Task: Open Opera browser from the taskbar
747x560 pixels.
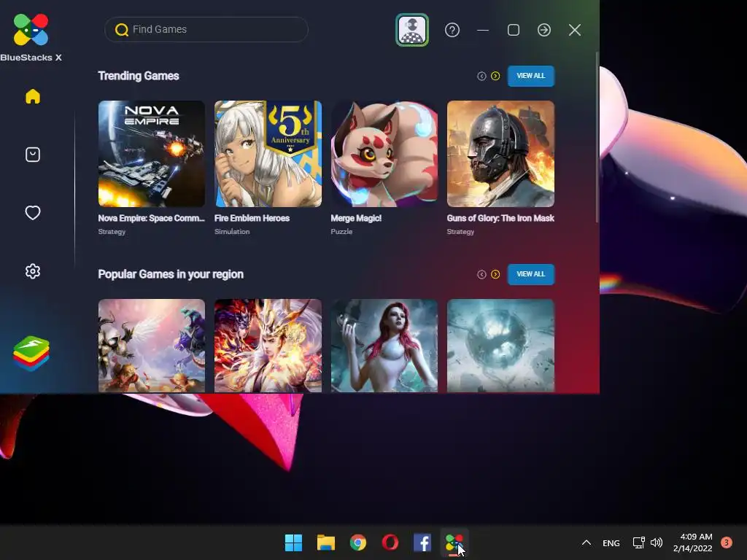Action: click(390, 542)
